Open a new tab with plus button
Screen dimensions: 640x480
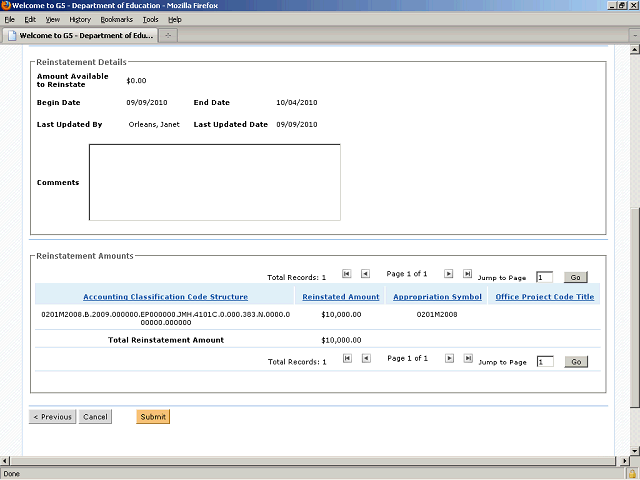coord(168,36)
